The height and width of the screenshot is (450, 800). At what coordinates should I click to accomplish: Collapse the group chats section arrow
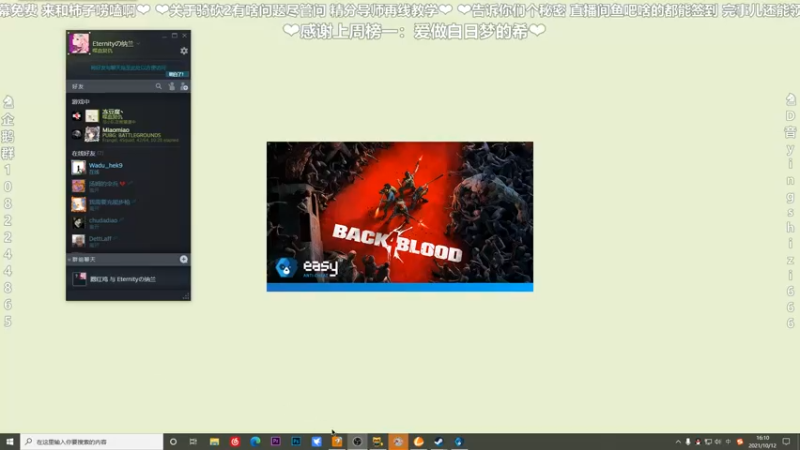(x=69, y=260)
